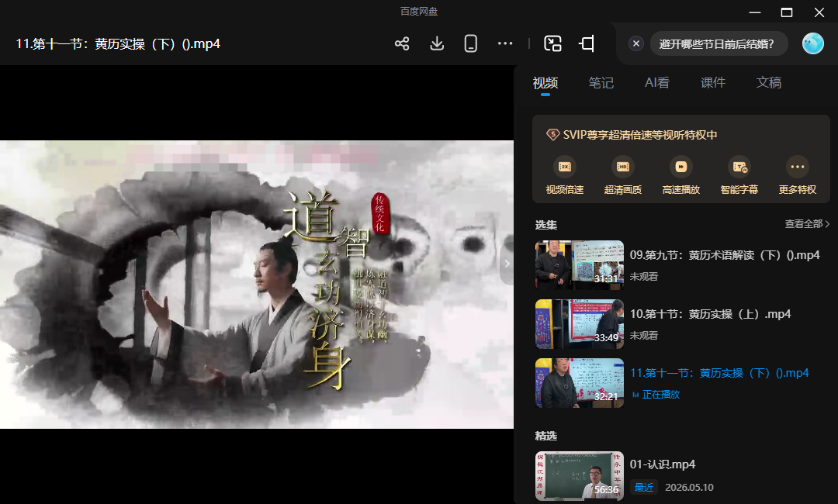Select the 超清画质 HD quality icon
This screenshot has height=504, width=838.
(622, 167)
